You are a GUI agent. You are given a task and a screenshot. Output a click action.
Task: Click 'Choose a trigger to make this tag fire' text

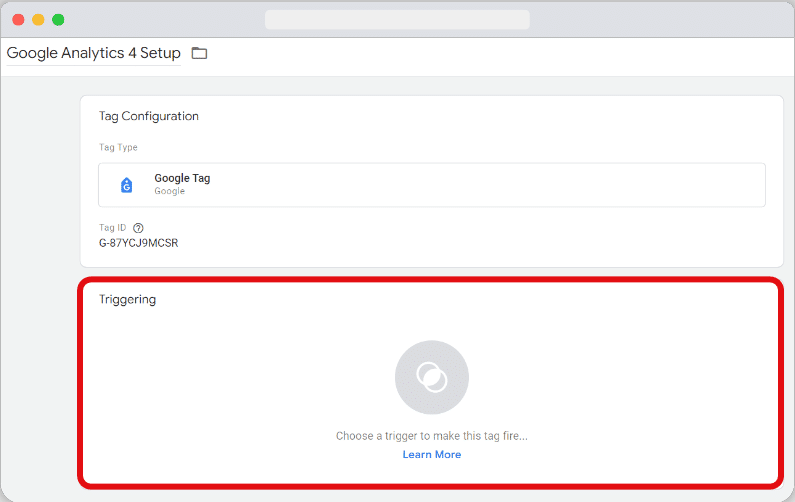[x=431, y=436]
